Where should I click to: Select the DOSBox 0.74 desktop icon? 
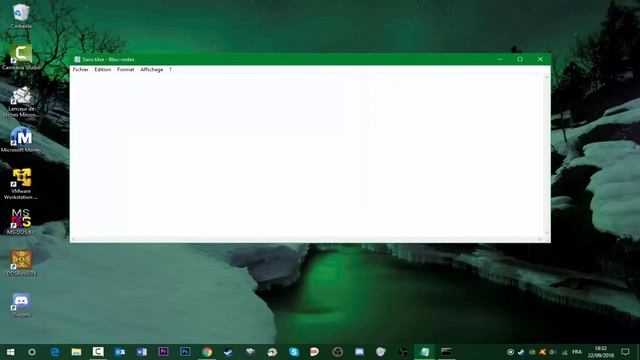point(21,263)
